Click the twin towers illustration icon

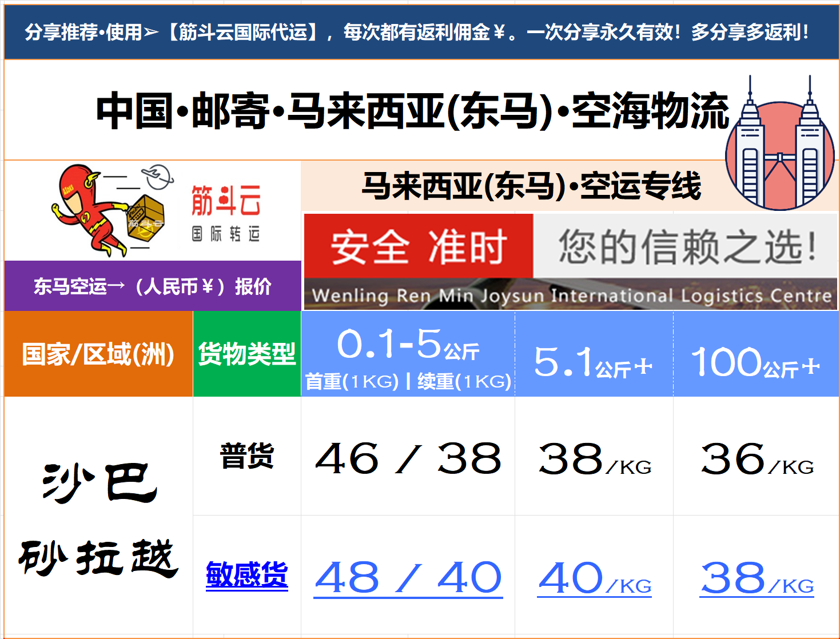click(x=781, y=143)
